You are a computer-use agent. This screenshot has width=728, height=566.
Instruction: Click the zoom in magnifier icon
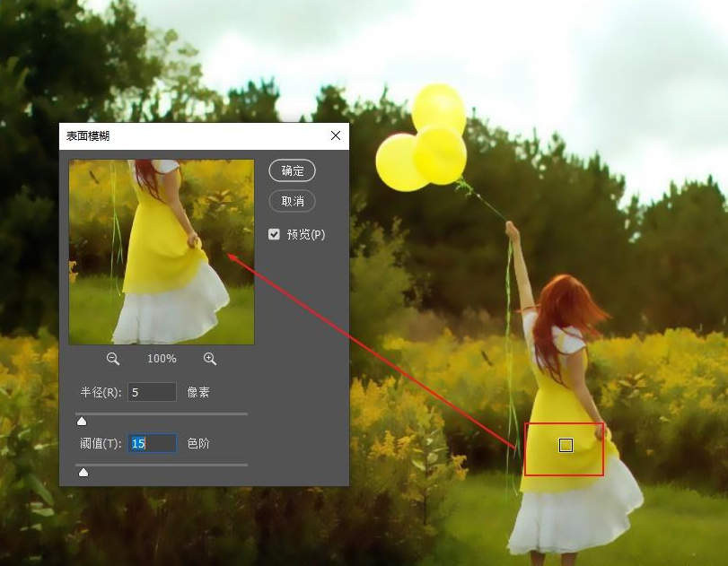click(x=210, y=358)
